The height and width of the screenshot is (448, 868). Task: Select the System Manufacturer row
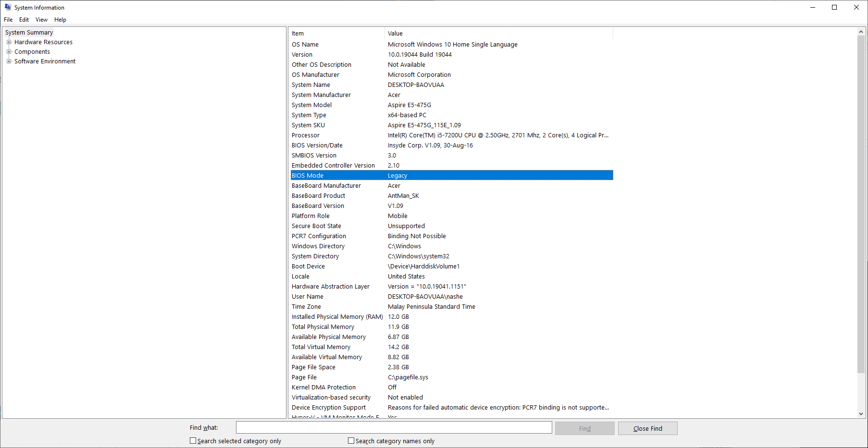point(452,95)
